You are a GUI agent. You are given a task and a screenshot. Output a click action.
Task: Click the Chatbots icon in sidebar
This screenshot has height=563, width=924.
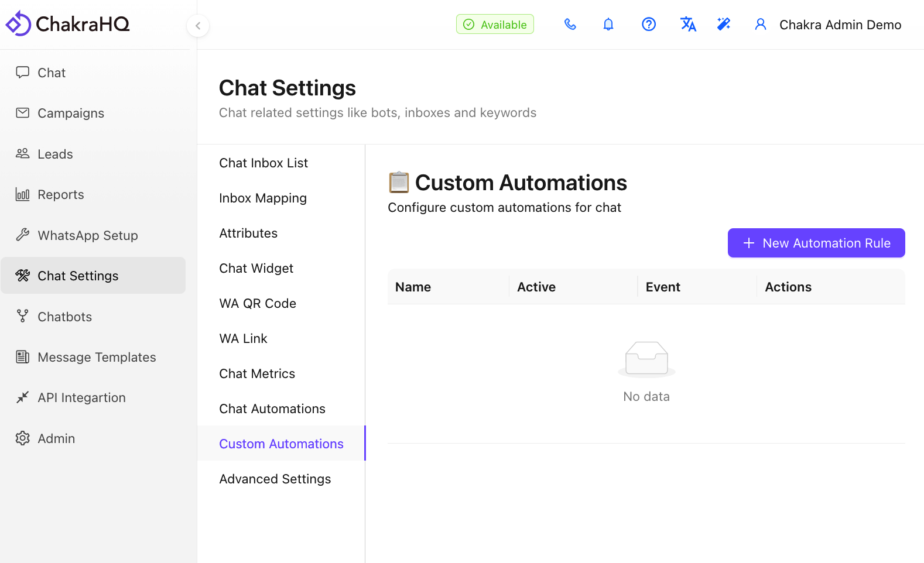pos(23,317)
